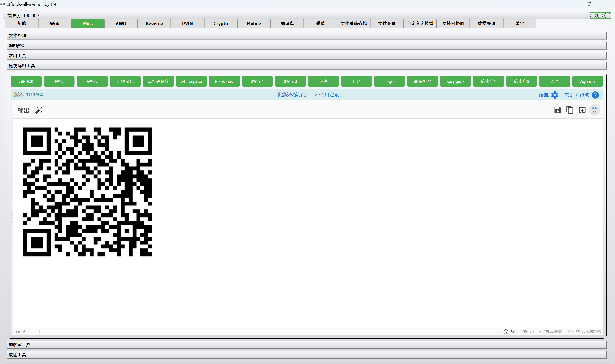Screen dimensions: 615x364
Task: Open the 隐水印2 tool
Action: point(522,81)
